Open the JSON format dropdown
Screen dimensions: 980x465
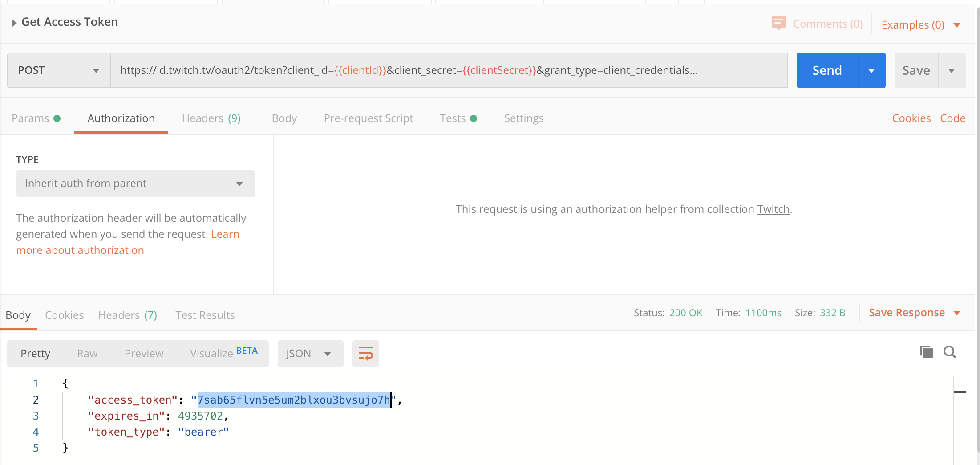pyautogui.click(x=310, y=353)
